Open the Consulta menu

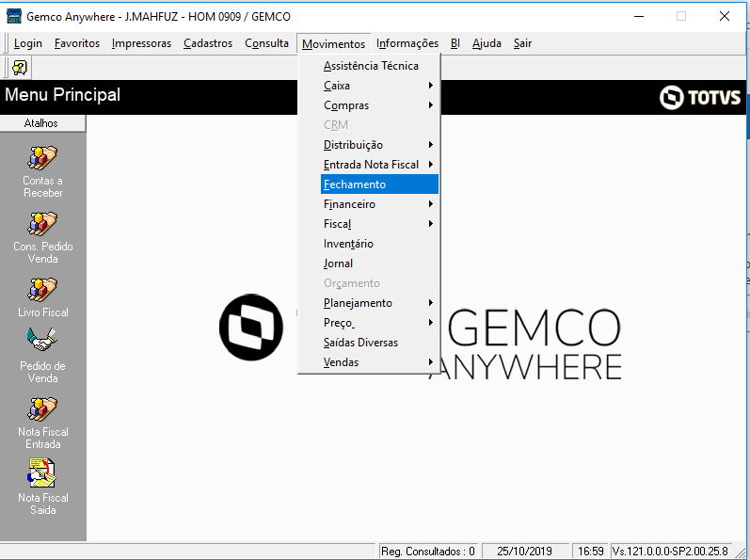267,43
